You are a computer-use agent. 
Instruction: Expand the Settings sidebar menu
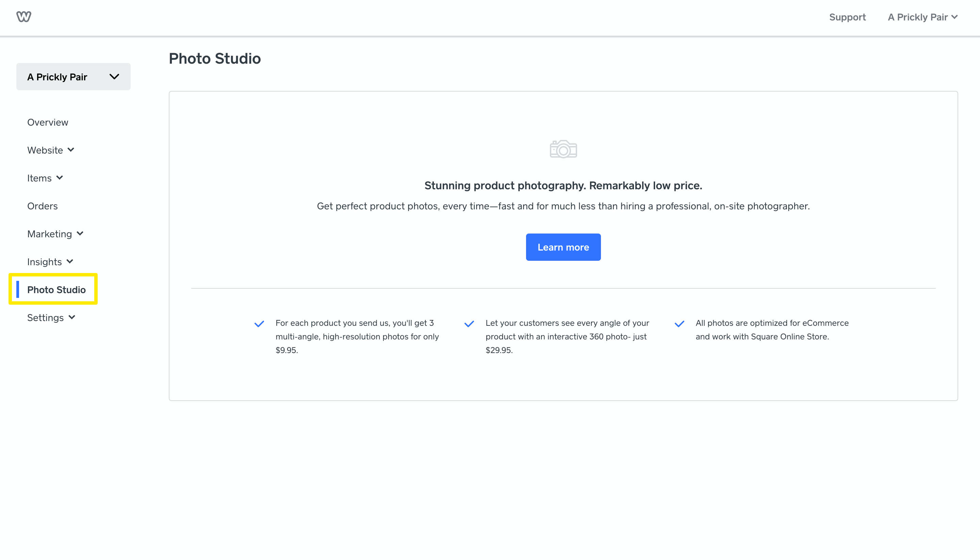51,318
